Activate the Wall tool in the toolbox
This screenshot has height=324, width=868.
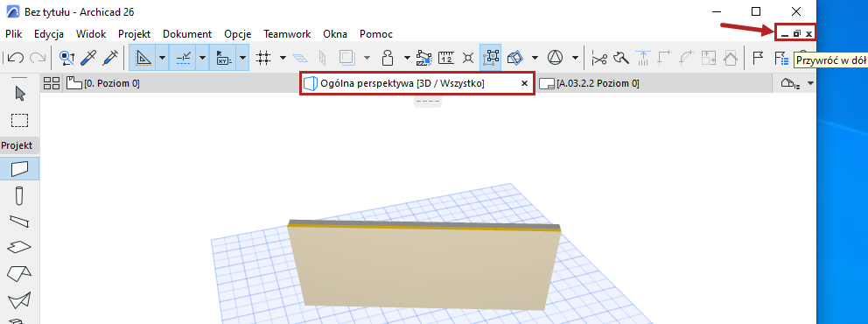[x=20, y=168]
